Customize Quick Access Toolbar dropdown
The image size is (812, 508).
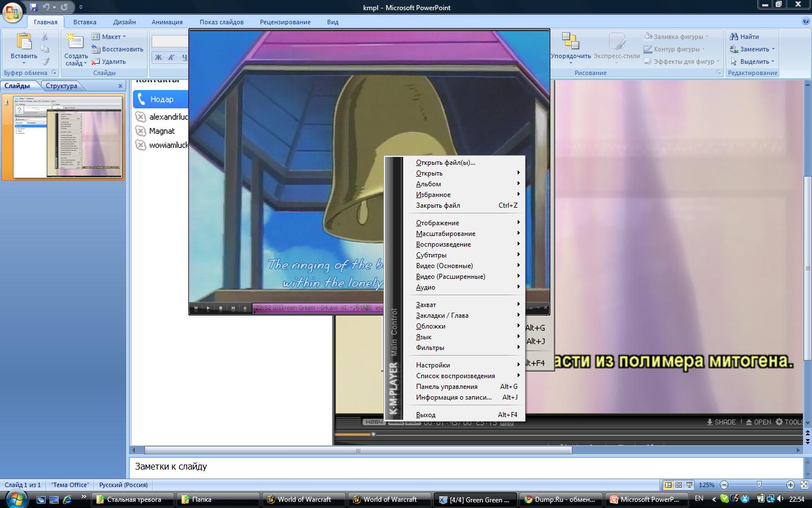click(x=81, y=7)
